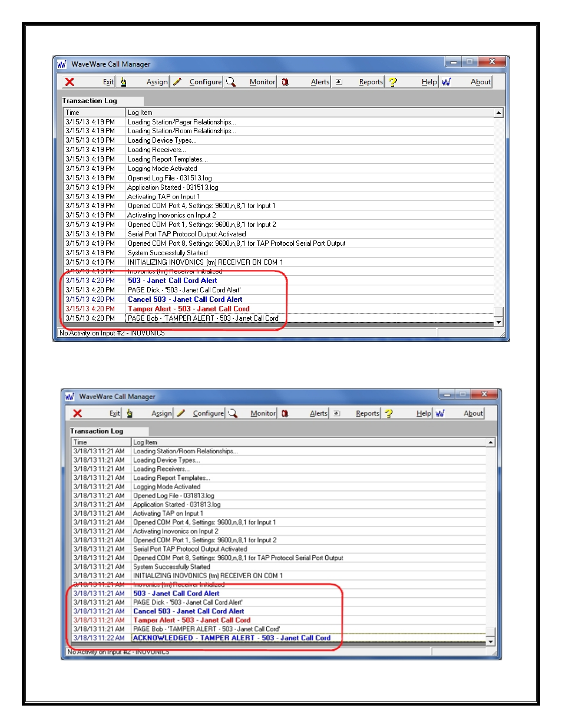This screenshot has width=562, height=728.
Task: Open Reports button in the 3/15/13 window
Action: coord(359,82)
